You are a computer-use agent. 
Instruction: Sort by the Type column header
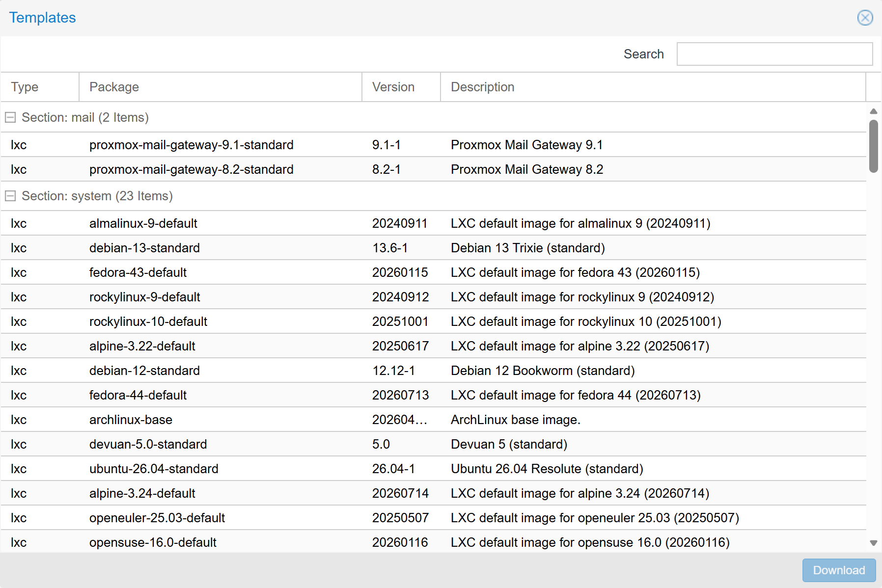click(x=40, y=87)
